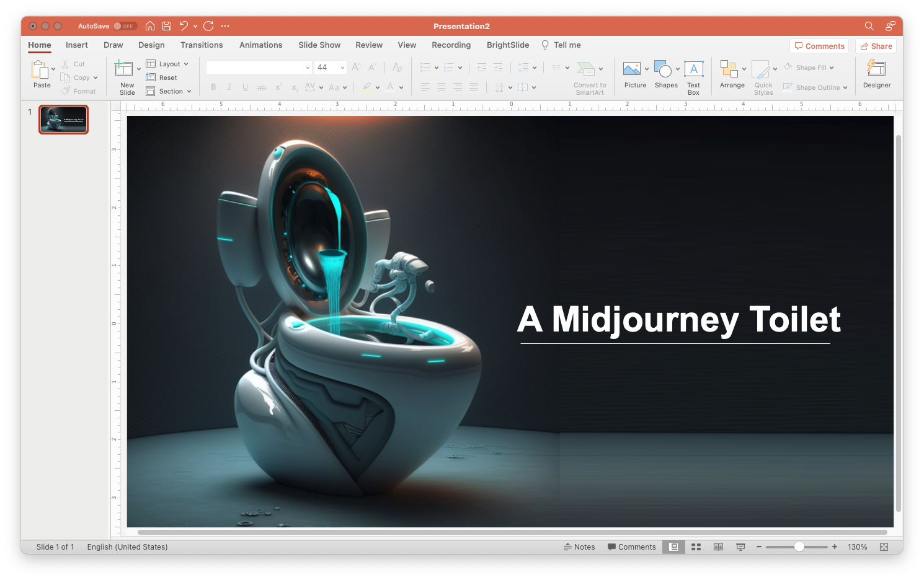Click Tell me search box
Viewport: 924px width, 580px height.
point(561,45)
